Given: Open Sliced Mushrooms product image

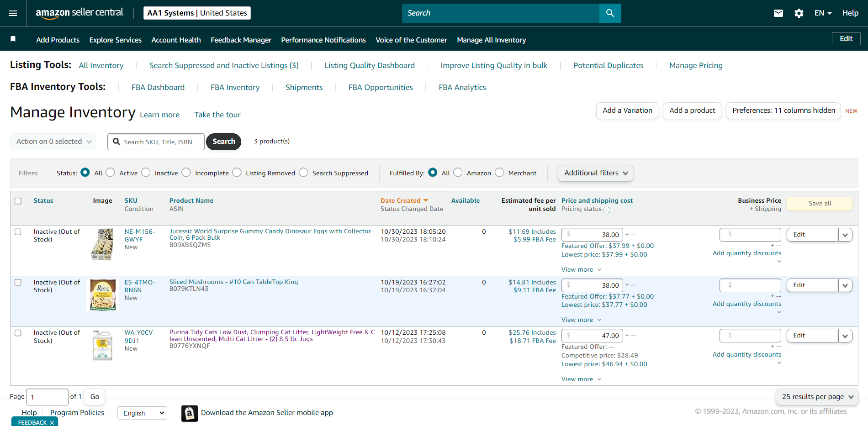Looking at the screenshot, I should point(103,295).
